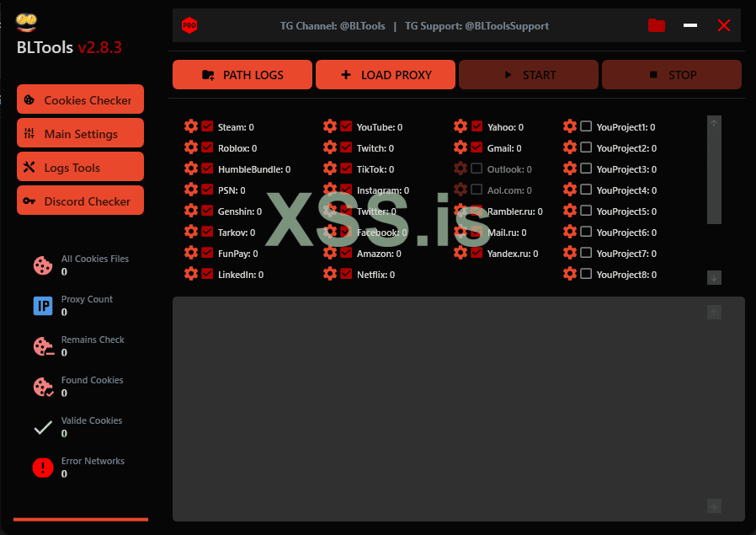This screenshot has height=535, width=756.
Task: Click the All Cookies Files cookie icon
Action: 43,265
